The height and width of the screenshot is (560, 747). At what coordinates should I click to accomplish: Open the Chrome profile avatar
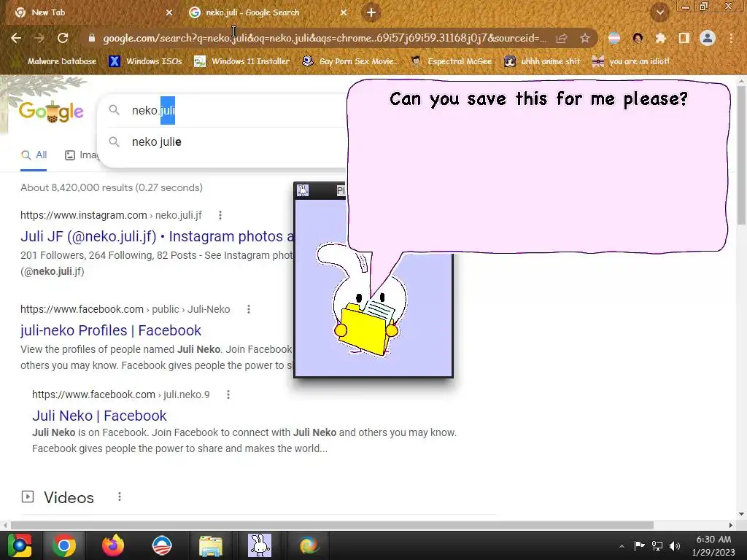708,38
